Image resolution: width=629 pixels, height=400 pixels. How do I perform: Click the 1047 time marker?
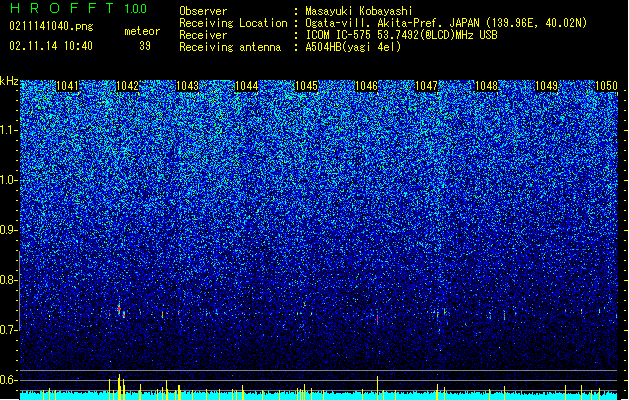426,86
